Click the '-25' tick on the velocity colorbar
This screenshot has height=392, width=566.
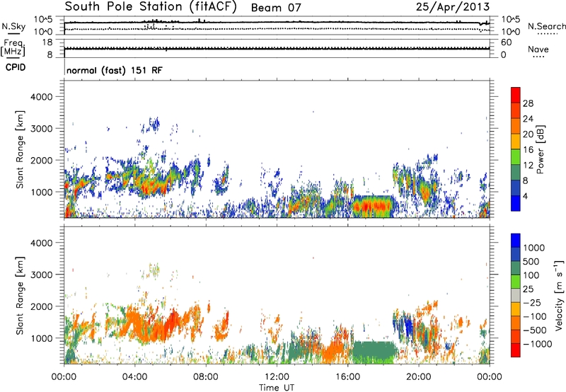coord(533,302)
